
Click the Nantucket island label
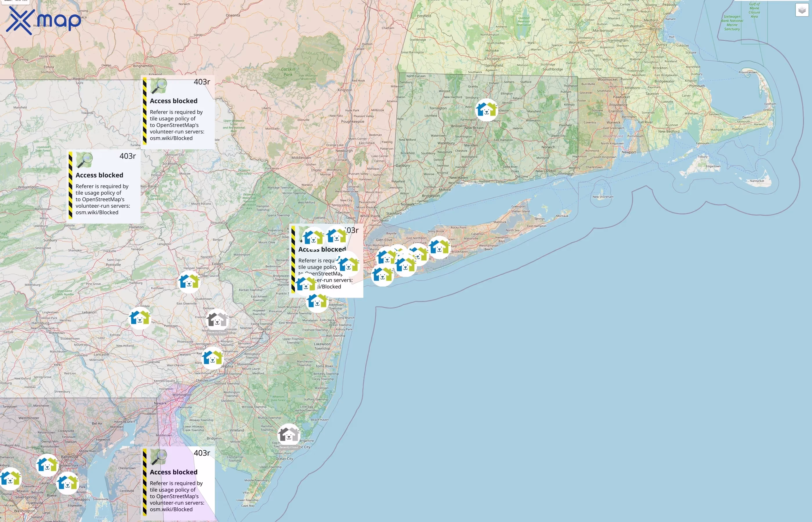[x=757, y=181]
